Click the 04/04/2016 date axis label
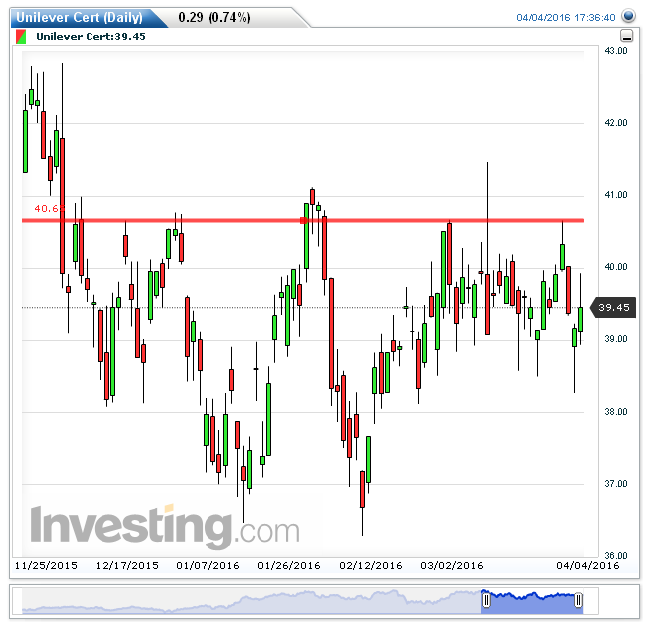Screen dimensions: 650x627 point(588,566)
